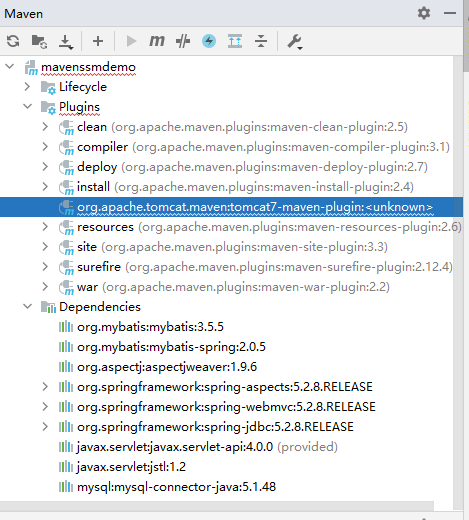Expand the surefire plugin
Viewport: 469px width, 520px height.
45,267
